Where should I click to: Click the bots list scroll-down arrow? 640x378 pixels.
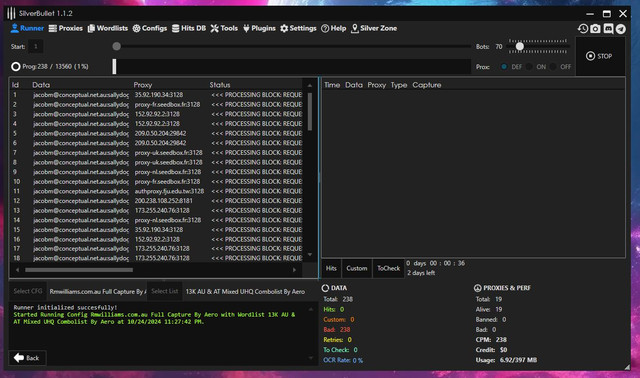(310, 255)
